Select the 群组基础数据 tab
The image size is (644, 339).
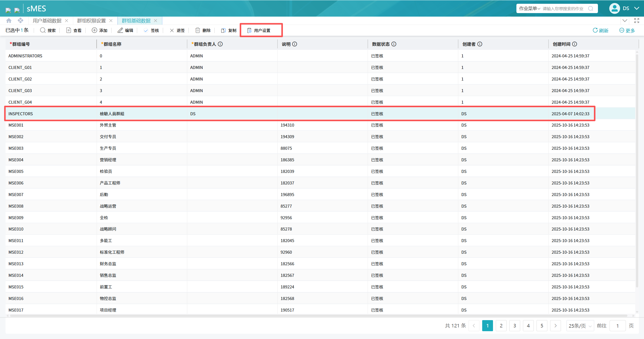pyautogui.click(x=136, y=21)
